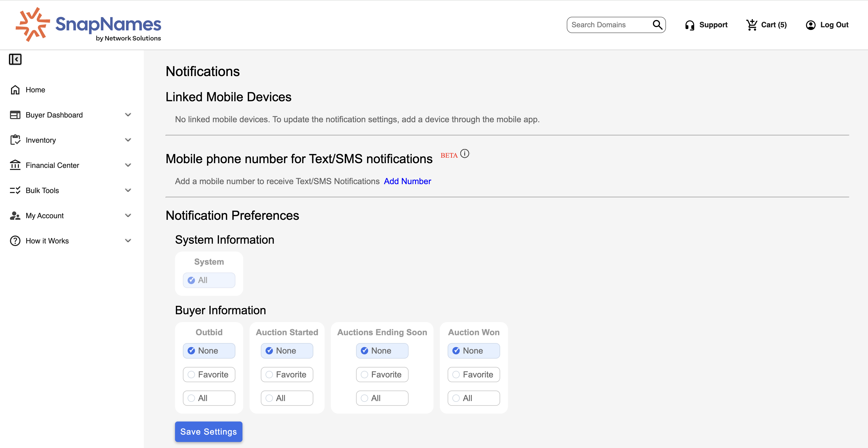Click the Bulk Tools checklist icon
Screen dimensions: 868x448
coord(15,190)
